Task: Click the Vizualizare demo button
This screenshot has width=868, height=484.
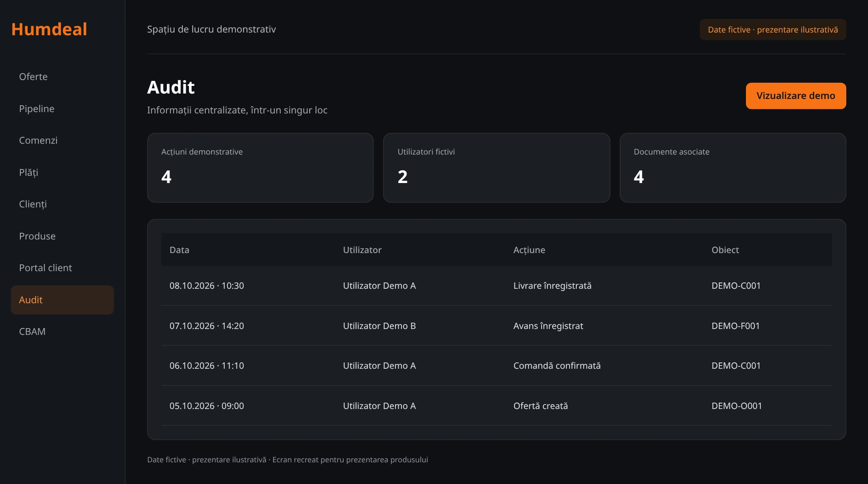Action: pos(796,96)
